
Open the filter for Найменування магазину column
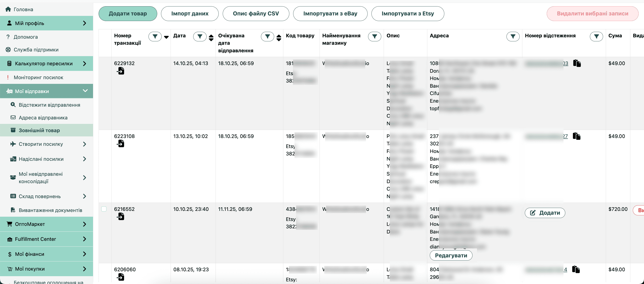pos(374,37)
